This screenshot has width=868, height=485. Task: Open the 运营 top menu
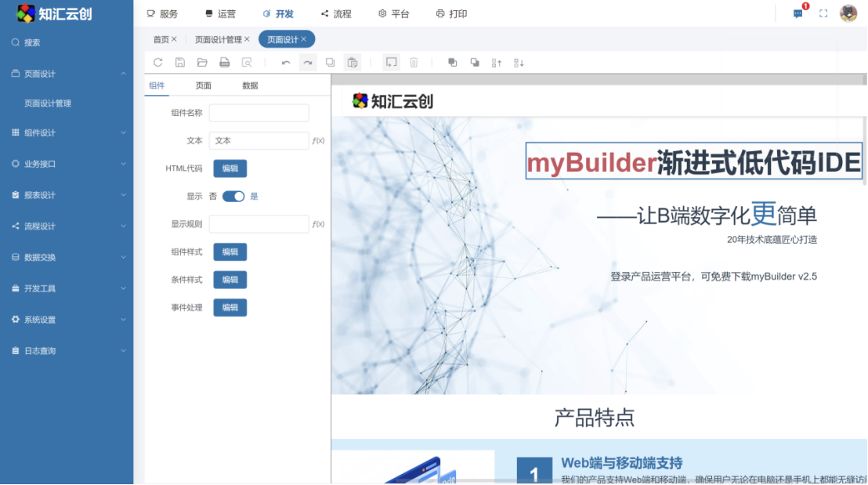220,14
